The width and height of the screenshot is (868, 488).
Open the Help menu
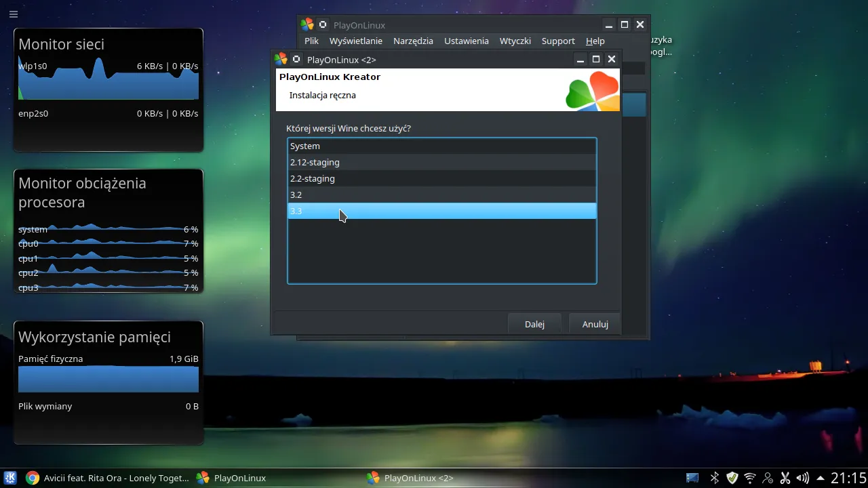[x=595, y=41]
